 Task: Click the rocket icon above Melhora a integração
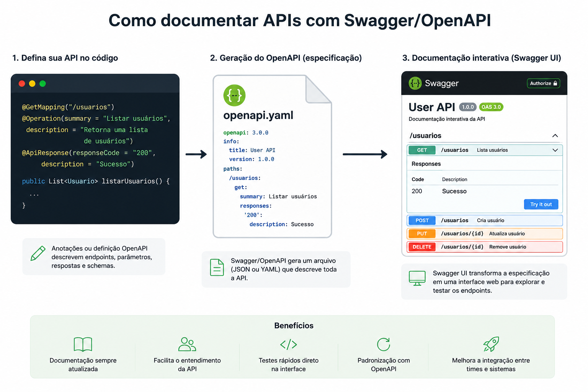(491, 344)
